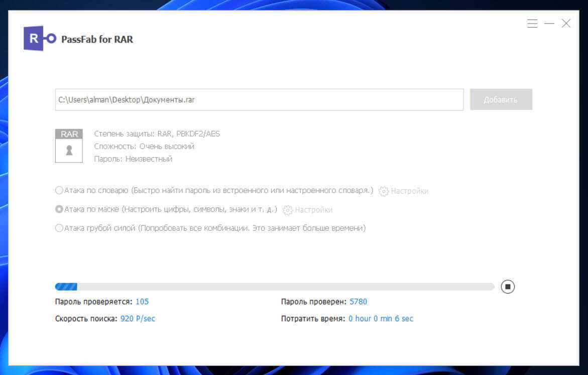Click gear icon beside dictionary attack option

(x=384, y=192)
